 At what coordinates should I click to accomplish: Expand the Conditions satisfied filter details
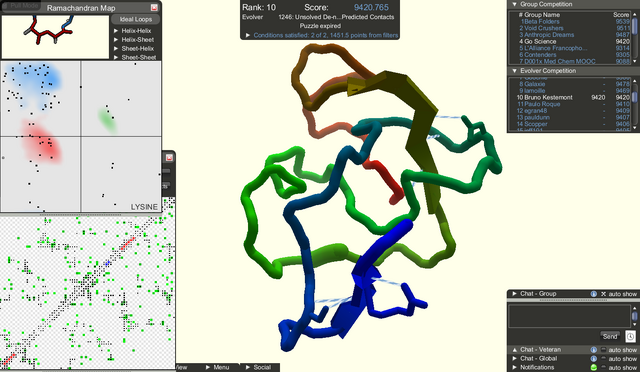point(247,36)
